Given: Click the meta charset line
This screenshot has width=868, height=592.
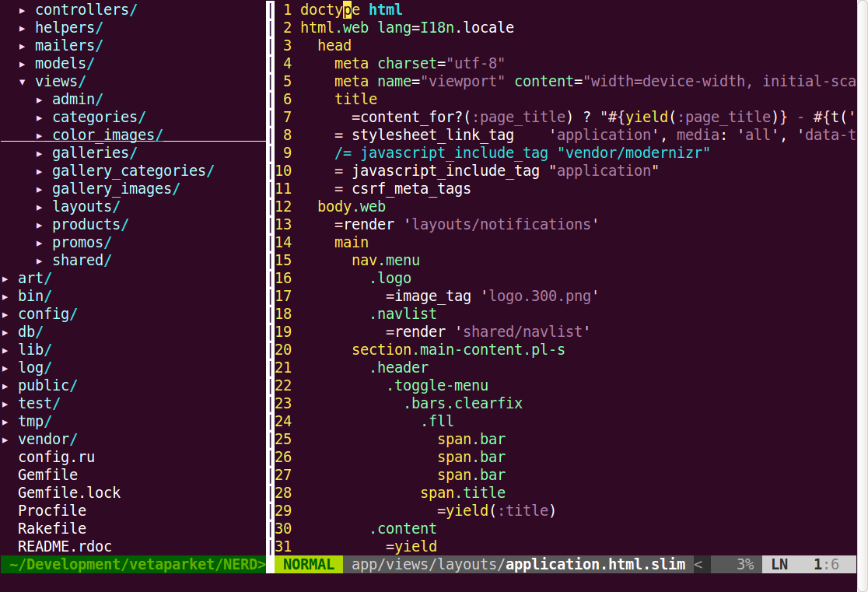Looking at the screenshot, I should point(419,63).
